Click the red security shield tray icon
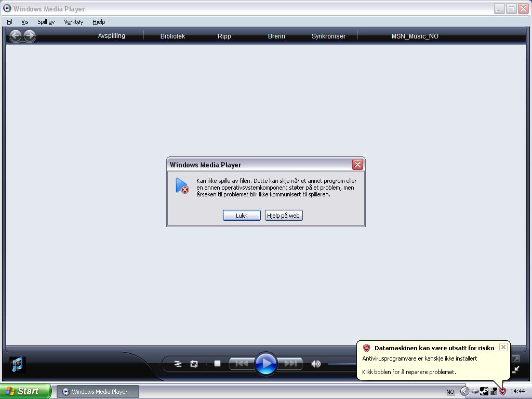The width and height of the screenshot is (532, 399). (x=502, y=392)
